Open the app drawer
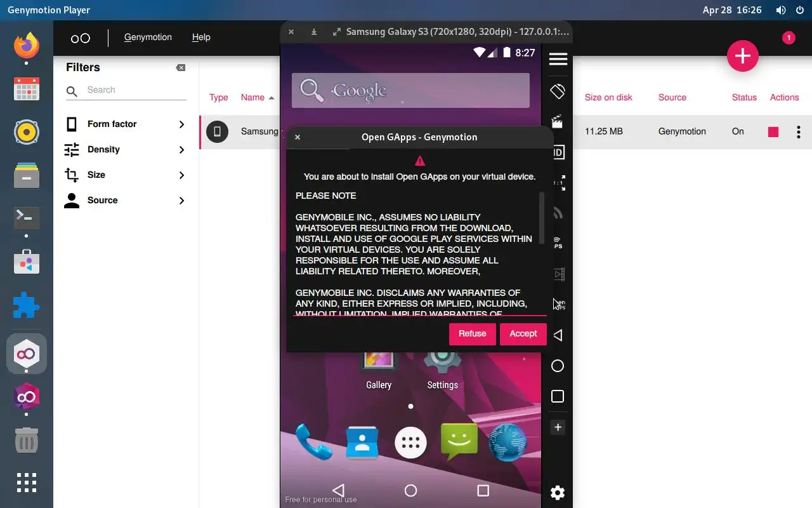 (x=410, y=442)
